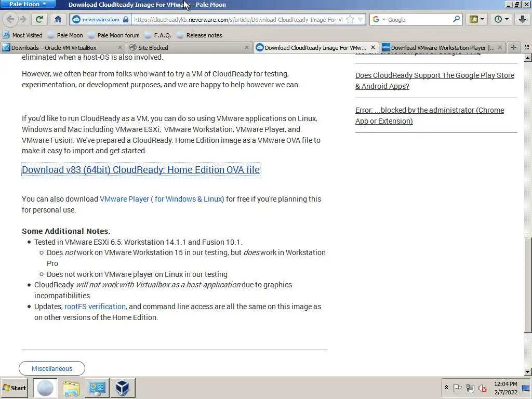
Task: Open the Pale Moon bookmark
Action: [x=65, y=35]
